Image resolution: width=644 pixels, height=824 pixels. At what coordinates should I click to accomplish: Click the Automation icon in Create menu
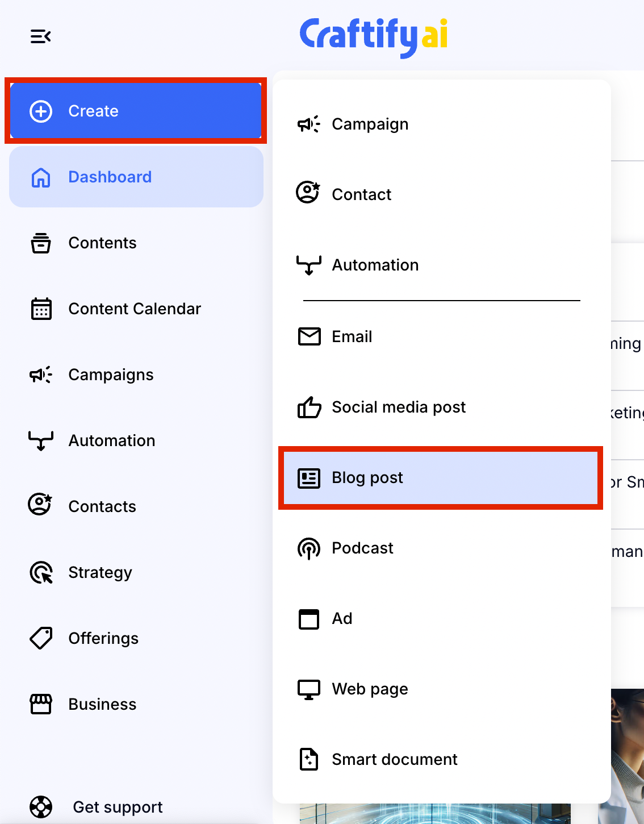pyautogui.click(x=309, y=265)
